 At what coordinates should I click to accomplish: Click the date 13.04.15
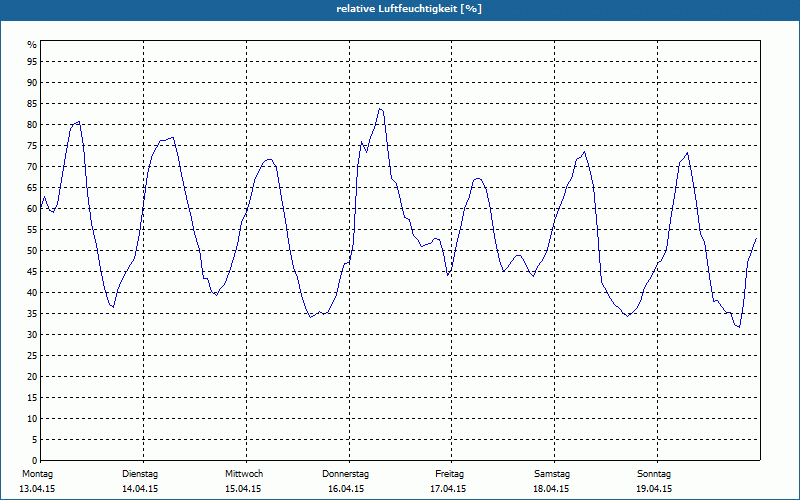[x=37, y=489]
